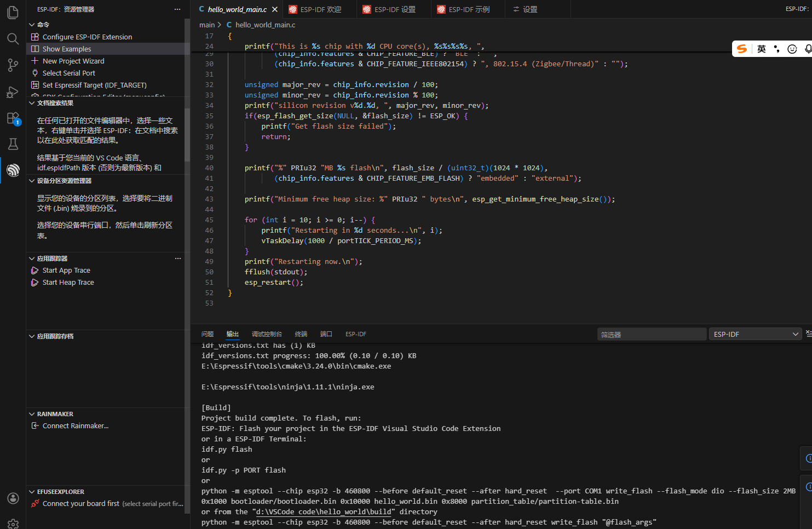Open the ESP-IDF Explorer activity icon

[13, 170]
